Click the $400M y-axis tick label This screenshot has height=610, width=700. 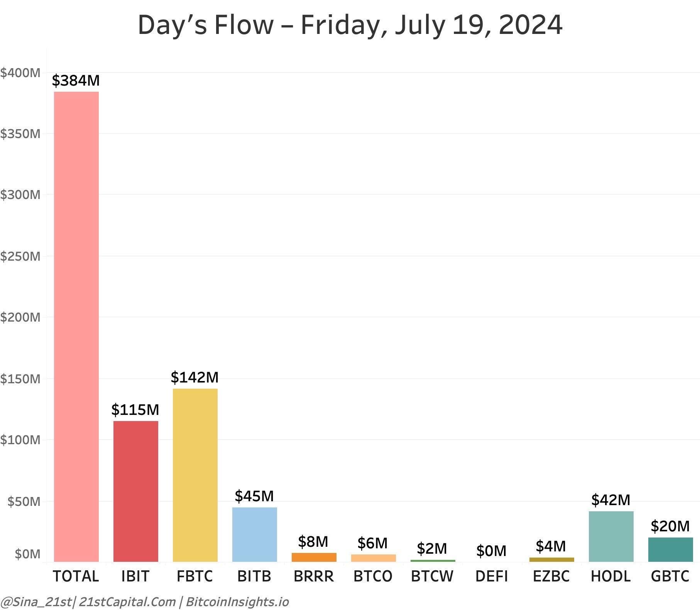[20, 72]
